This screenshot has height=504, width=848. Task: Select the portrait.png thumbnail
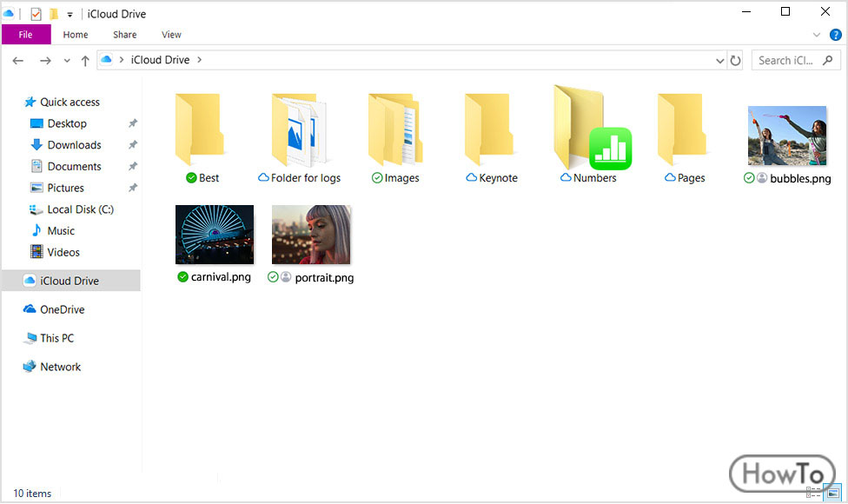(311, 234)
